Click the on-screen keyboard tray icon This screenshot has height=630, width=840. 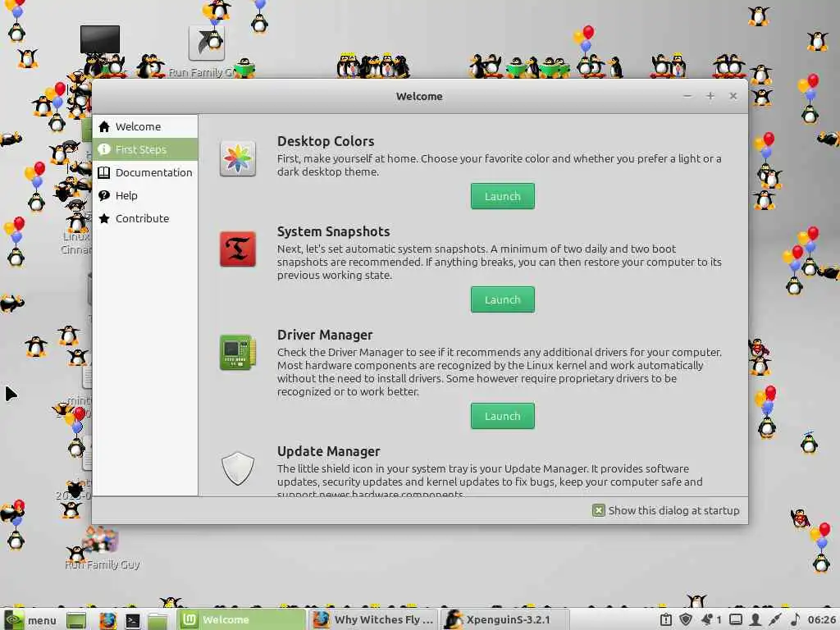point(736,620)
